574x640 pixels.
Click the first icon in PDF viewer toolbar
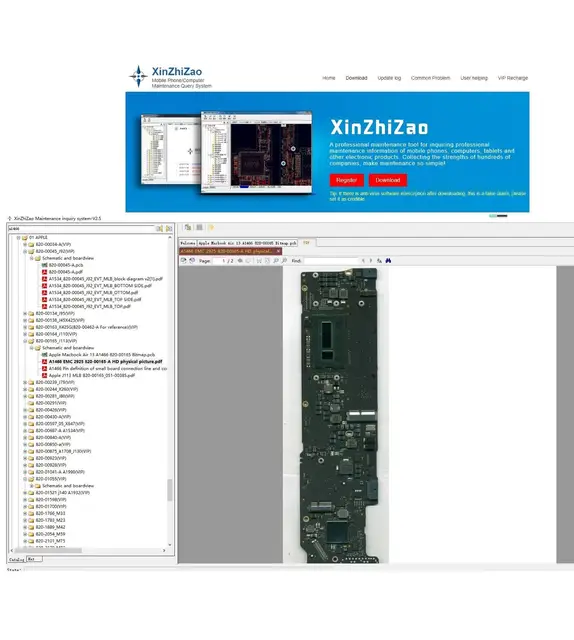click(184, 260)
